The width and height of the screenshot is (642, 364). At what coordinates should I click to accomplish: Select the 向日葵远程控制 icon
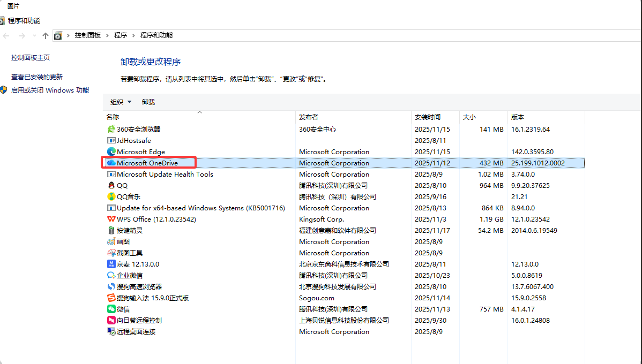pos(111,320)
